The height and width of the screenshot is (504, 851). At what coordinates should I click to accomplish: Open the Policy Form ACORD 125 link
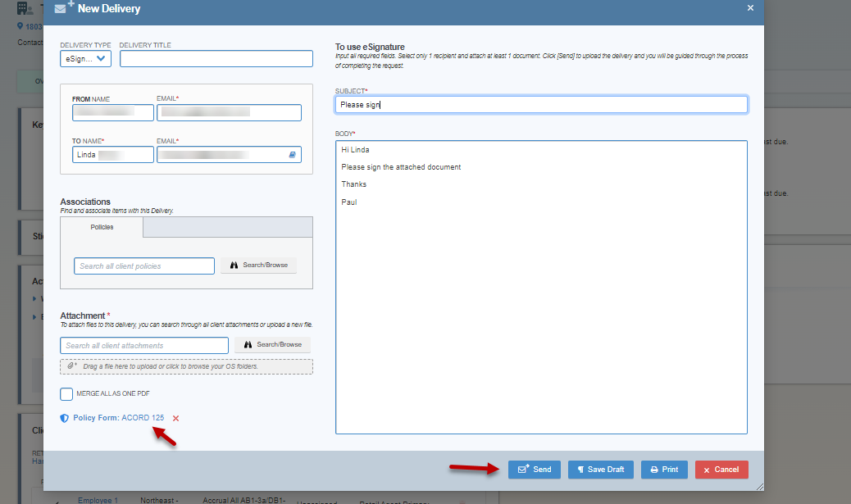tap(121, 417)
